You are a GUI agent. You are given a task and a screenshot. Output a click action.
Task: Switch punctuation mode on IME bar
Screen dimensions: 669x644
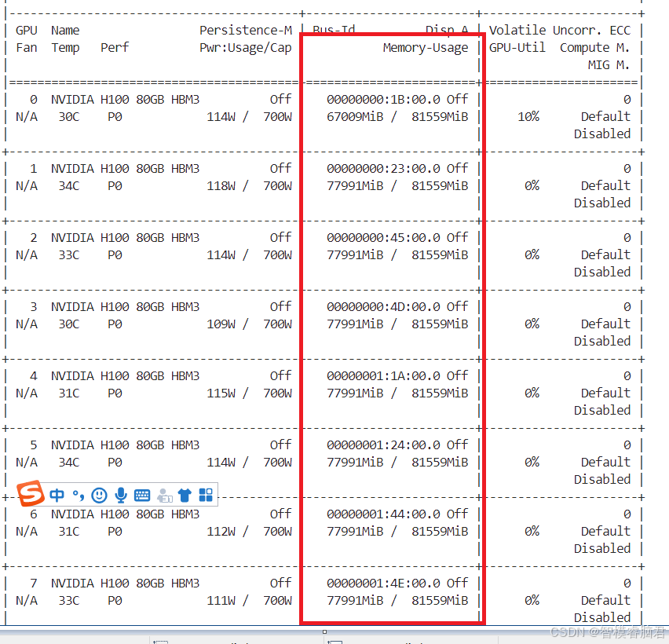click(78, 495)
